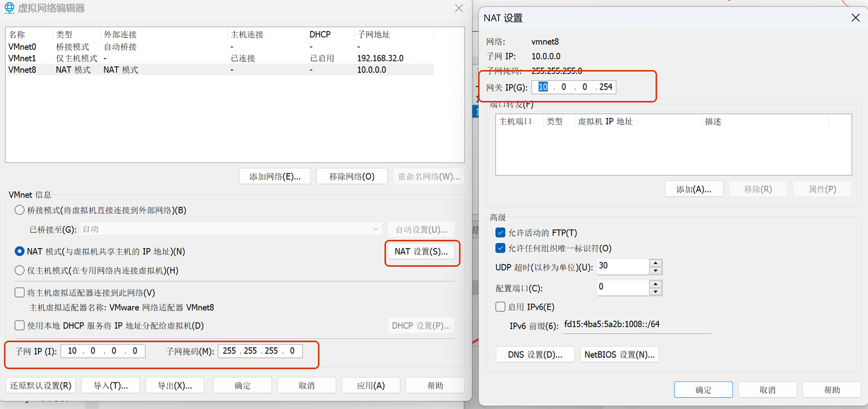Select the VMnet8 NAT mode row

220,69
